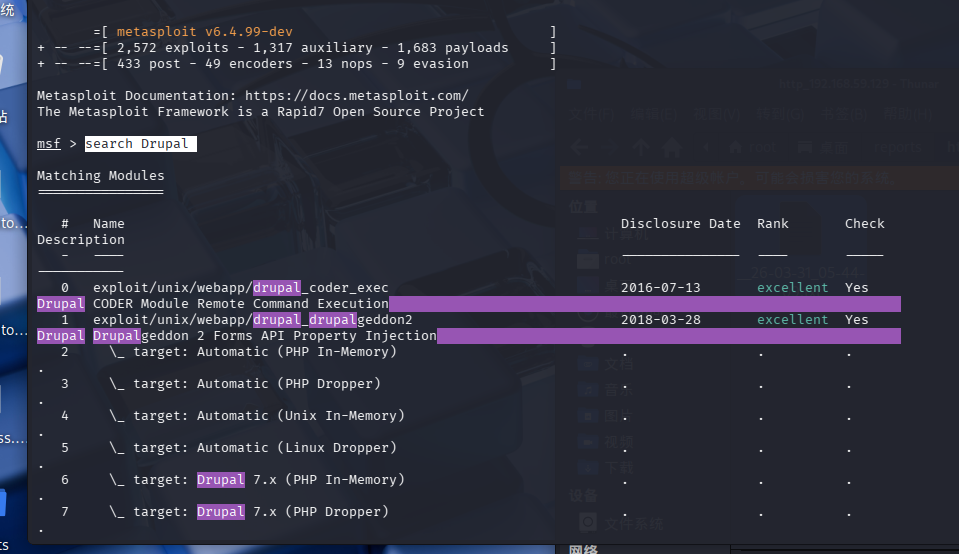
Task: Click the 'Rank' column header
Action: (772, 224)
